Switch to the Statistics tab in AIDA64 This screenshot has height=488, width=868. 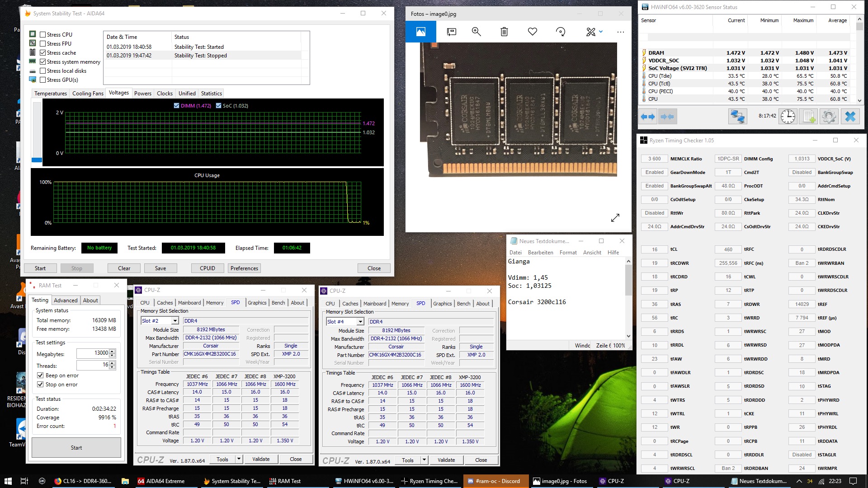point(211,94)
